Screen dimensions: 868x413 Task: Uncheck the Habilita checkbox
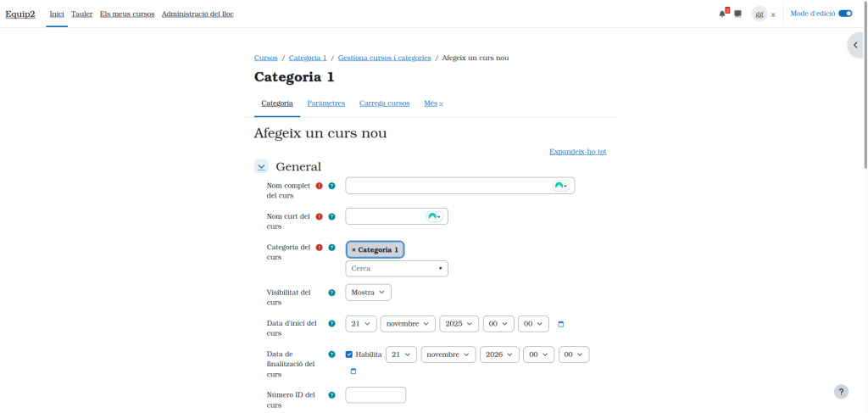coord(349,354)
